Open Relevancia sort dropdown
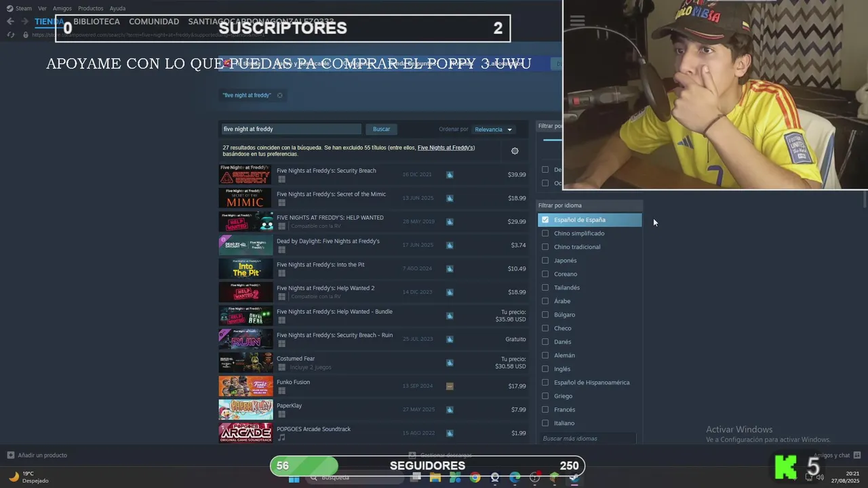Viewport: 868px width, 488px height. [x=493, y=129]
